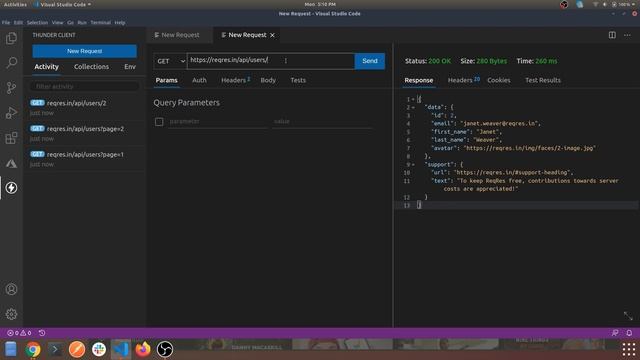
Task: Open the Source Control view
Action: [11, 88]
